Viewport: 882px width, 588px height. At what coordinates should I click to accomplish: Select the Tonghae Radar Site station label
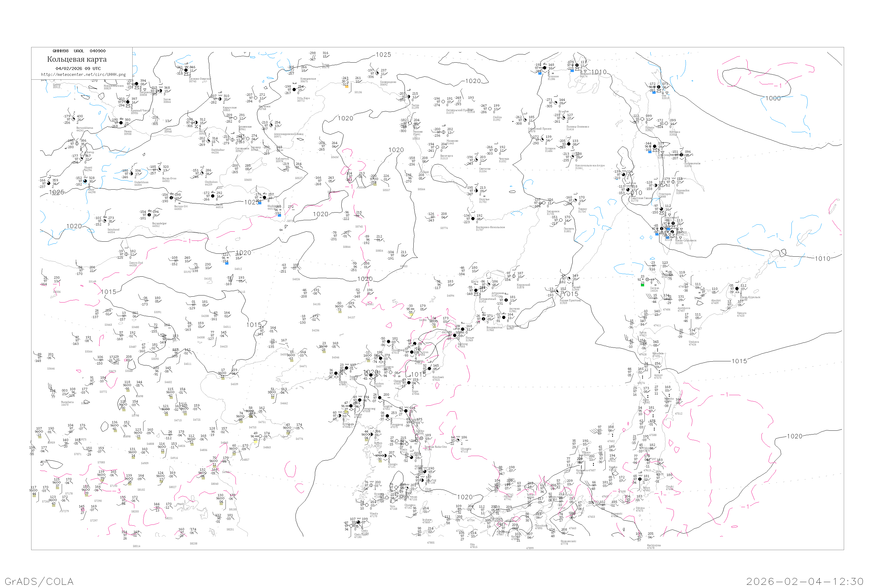point(436,447)
